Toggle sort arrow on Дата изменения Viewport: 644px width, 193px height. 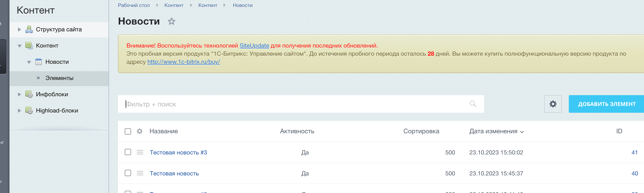coord(522,132)
